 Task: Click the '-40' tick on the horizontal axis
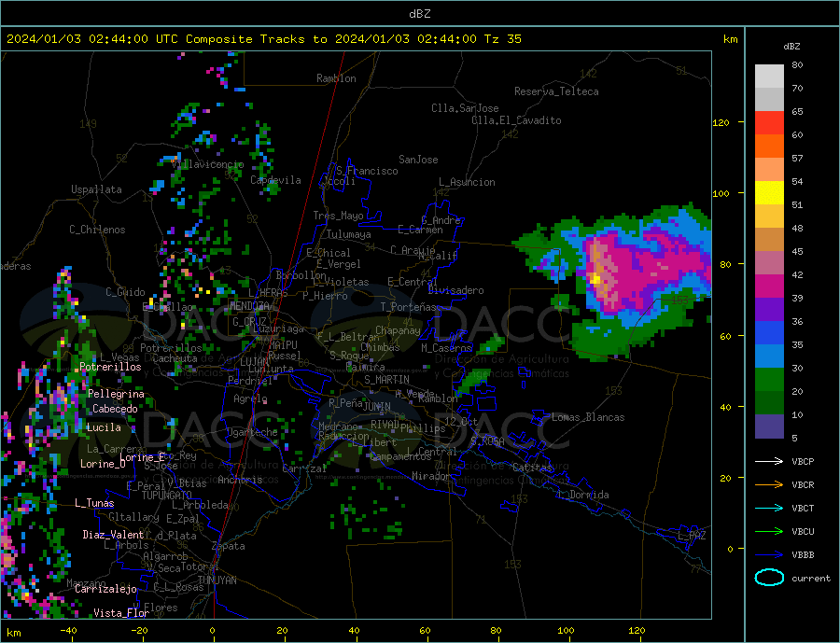click(x=68, y=630)
